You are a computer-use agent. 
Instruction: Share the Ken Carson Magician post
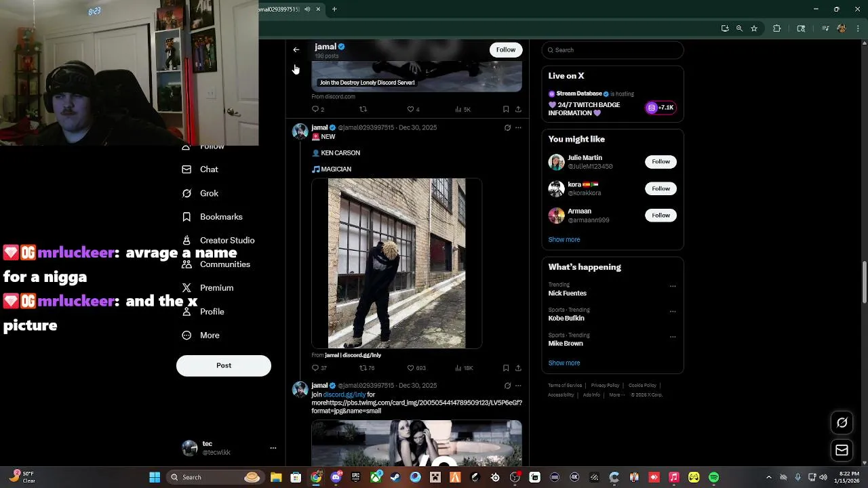[518, 368]
